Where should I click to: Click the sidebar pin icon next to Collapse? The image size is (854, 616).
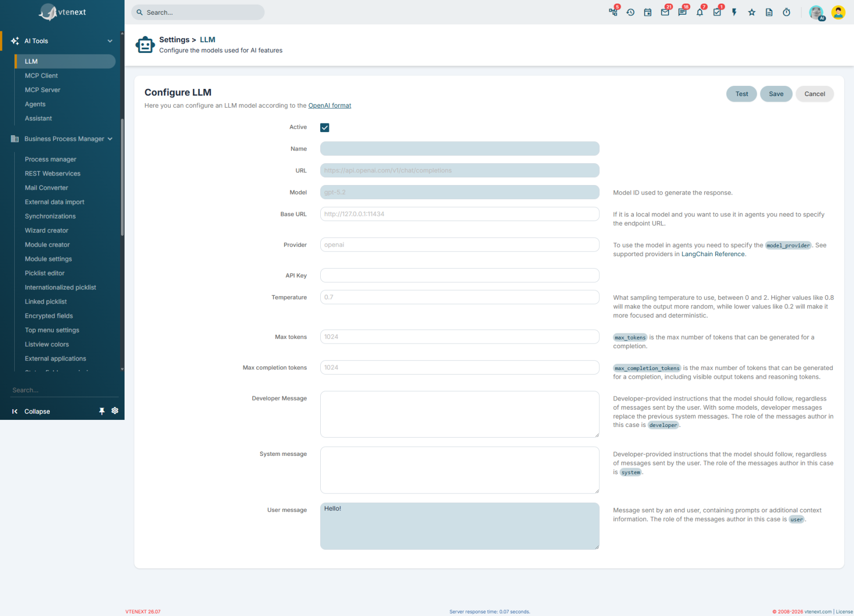[x=102, y=411]
